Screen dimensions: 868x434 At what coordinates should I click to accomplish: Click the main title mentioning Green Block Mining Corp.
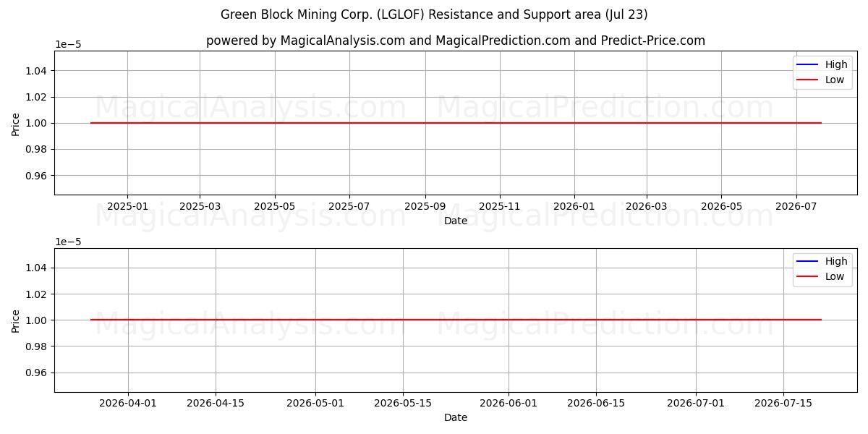tap(434, 14)
